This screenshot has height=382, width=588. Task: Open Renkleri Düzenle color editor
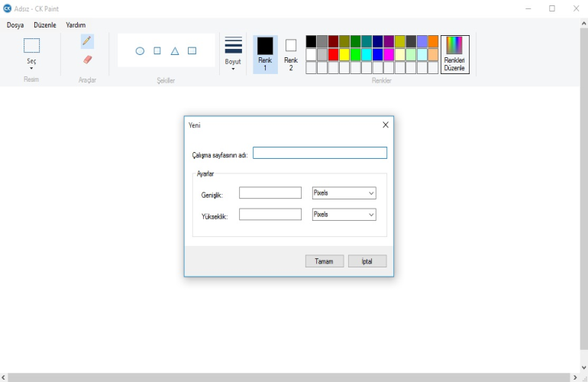(x=454, y=54)
